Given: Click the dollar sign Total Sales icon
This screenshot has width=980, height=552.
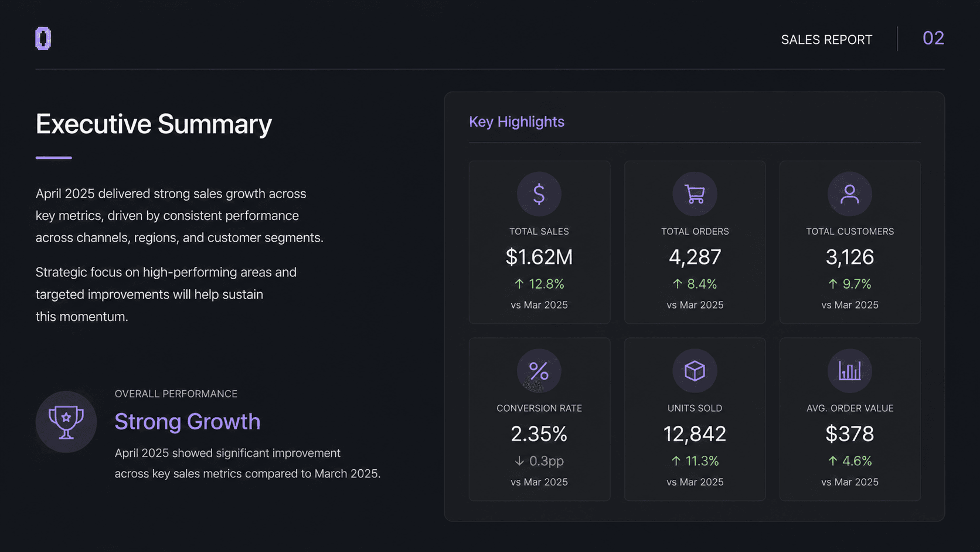Looking at the screenshot, I should pyautogui.click(x=539, y=194).
